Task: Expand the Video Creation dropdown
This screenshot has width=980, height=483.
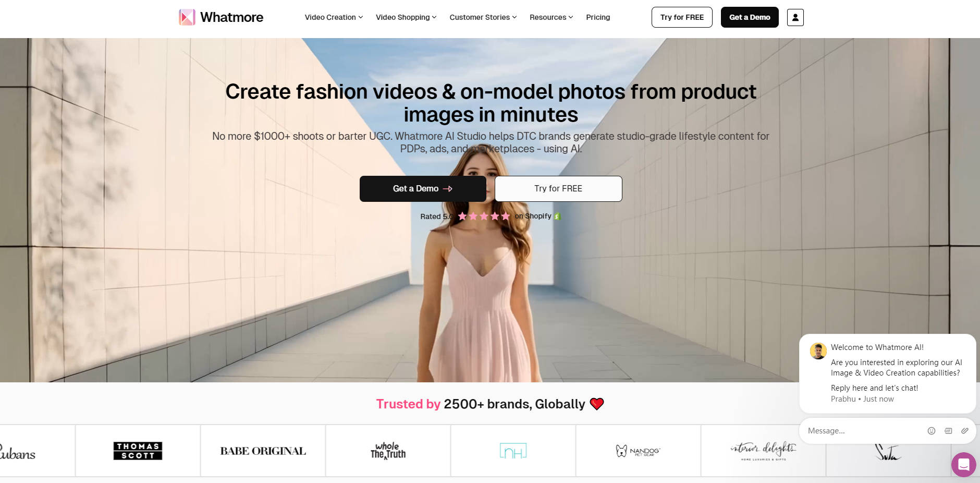Action: [333, 17]
